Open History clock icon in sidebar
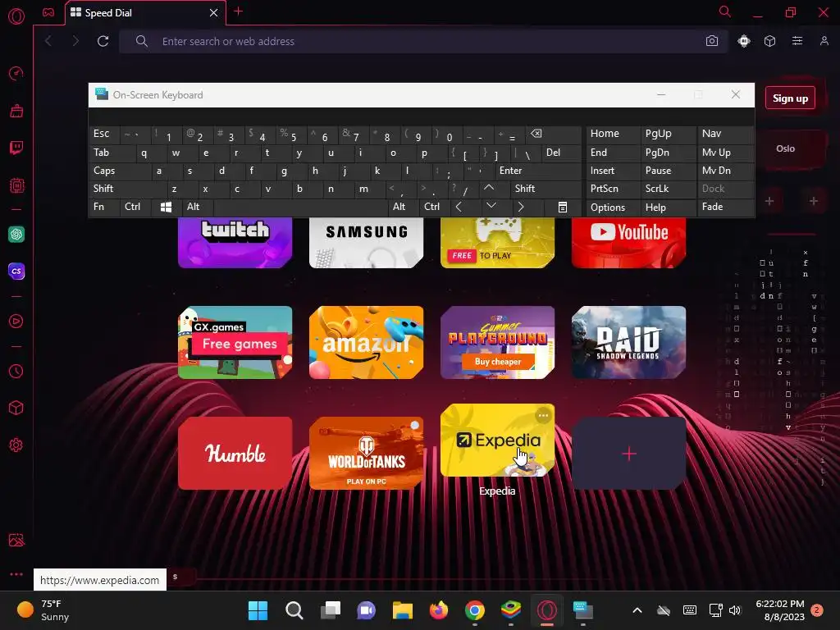 tap(16, 372)
